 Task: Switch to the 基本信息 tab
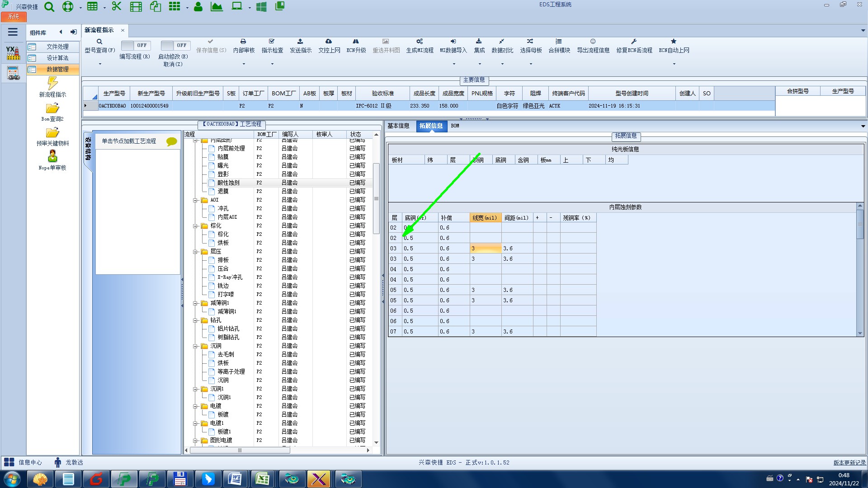point(398,126)
